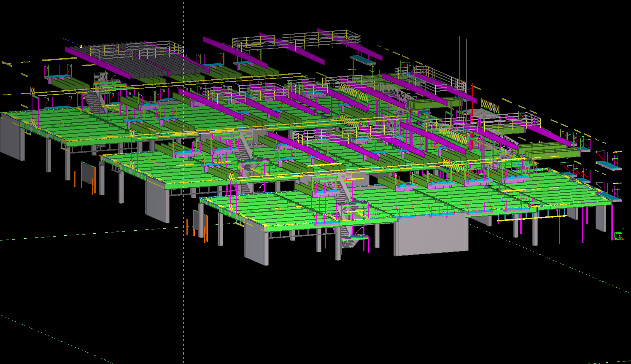Pick the top-left purple roof beam

[x=97, y=63]
